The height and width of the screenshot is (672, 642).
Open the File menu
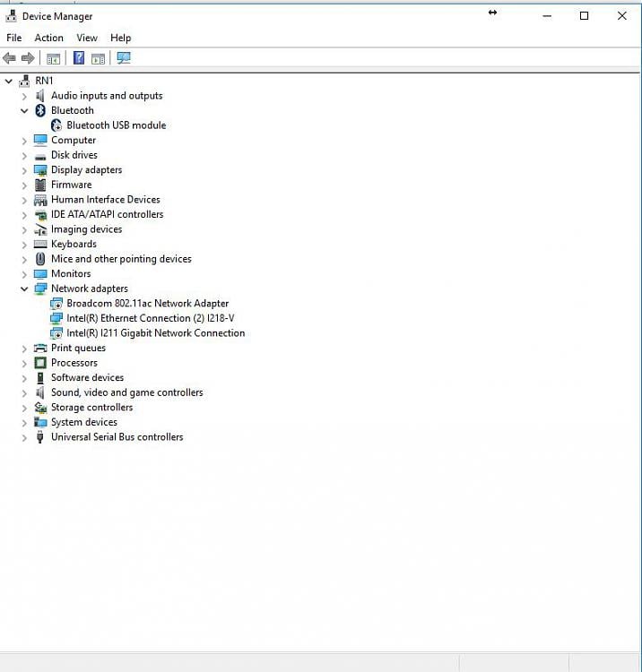point(14,38)
